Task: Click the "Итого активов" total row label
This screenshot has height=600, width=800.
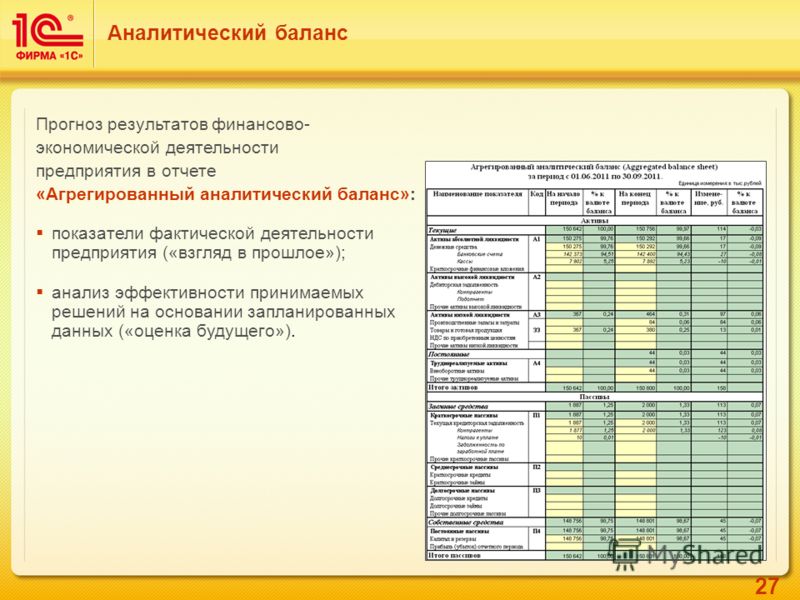Action: click(x=453, y=388)
